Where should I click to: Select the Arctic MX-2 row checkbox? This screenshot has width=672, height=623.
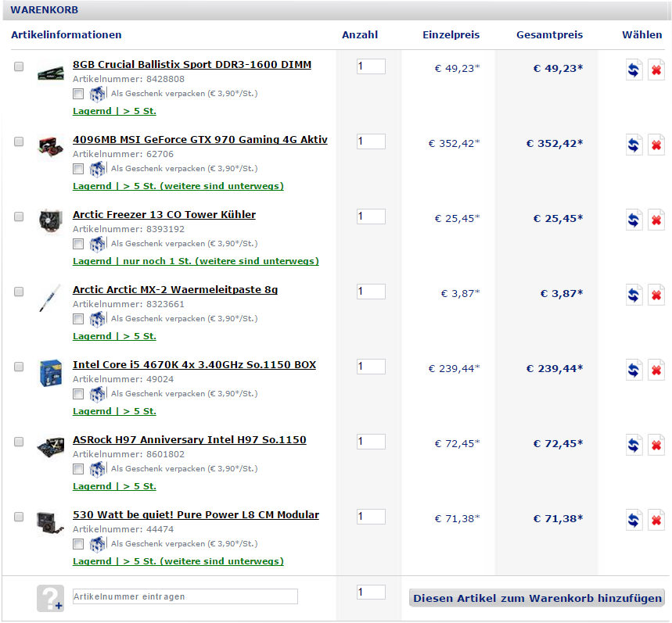click(19, 292)
